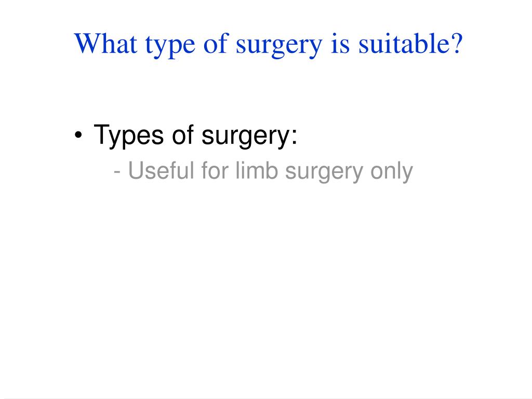The height and width of the screenshot is (399, 532).
Task: Click the gray word 'surgery' in the sub-bullet
Action: click(324, 173)
